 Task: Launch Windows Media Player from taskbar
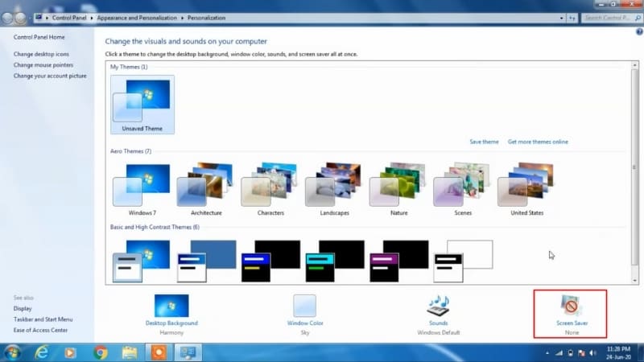point(70,352)
